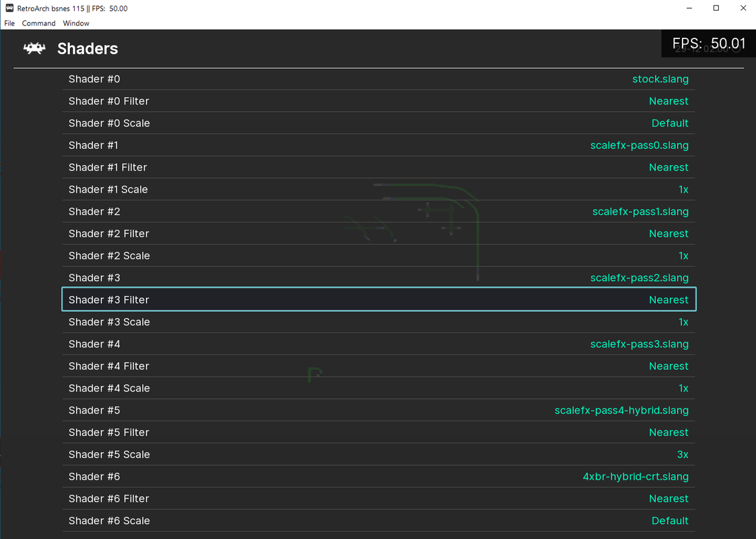Image resolution: width=756 pixels, height=539 pixels.
Task: Select the Shader #5 row
Action: [x=378, y=410]
